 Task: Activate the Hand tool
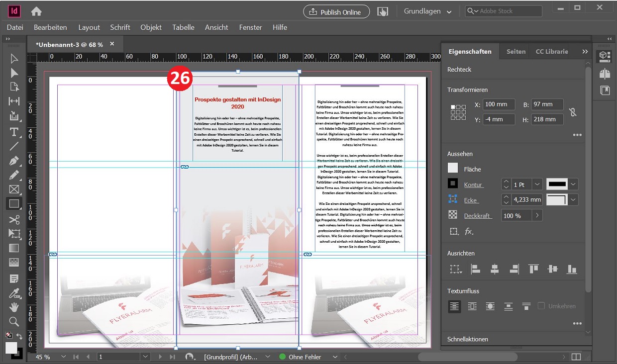(x=14, y=307)
